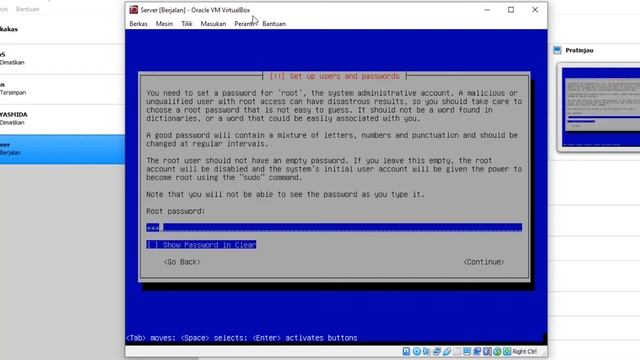Screen dimensions: 640x360
Task: Click the Pratinjau preview panel icon
Action: click(557, 50)
